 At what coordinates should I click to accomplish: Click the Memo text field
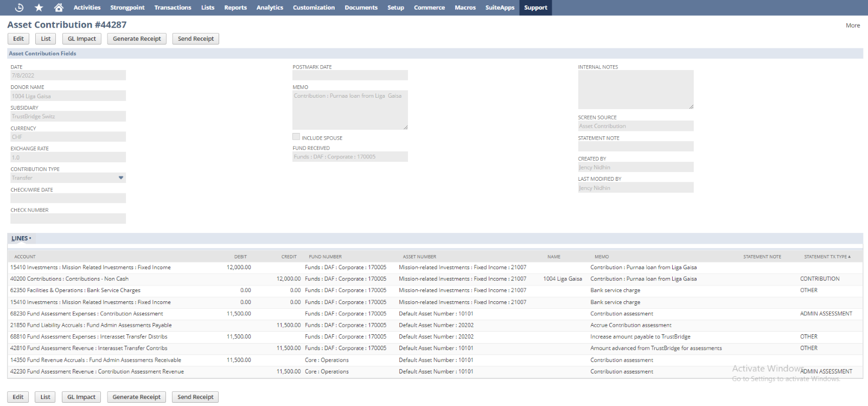point(350,110)
